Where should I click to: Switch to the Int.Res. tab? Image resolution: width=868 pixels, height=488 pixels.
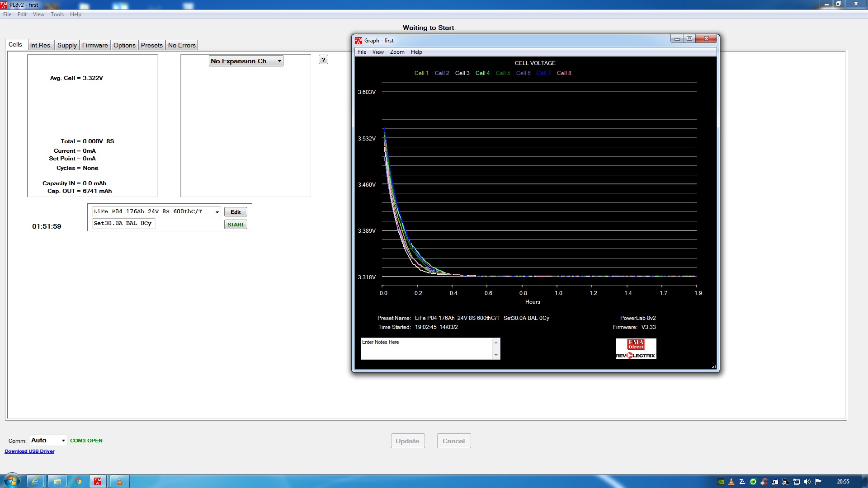point(41,45)
